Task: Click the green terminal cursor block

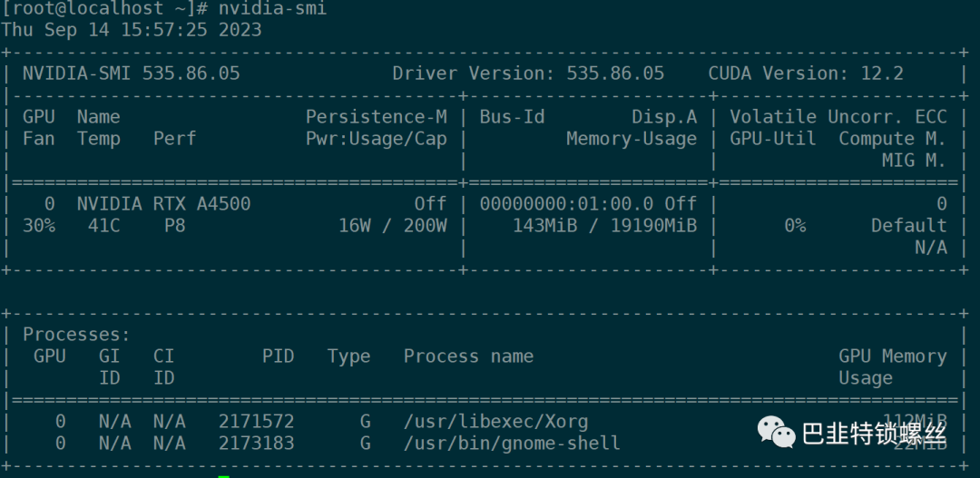Action: (224, 474)
